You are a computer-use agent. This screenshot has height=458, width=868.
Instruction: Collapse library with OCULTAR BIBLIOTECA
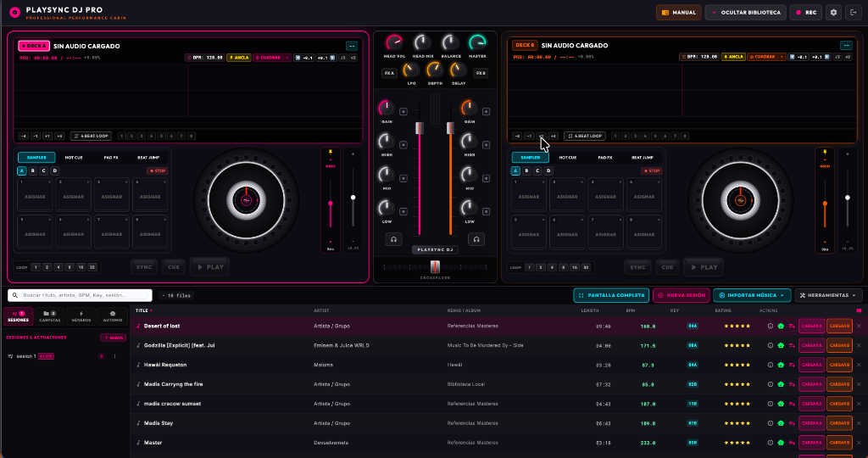(745, 12)
